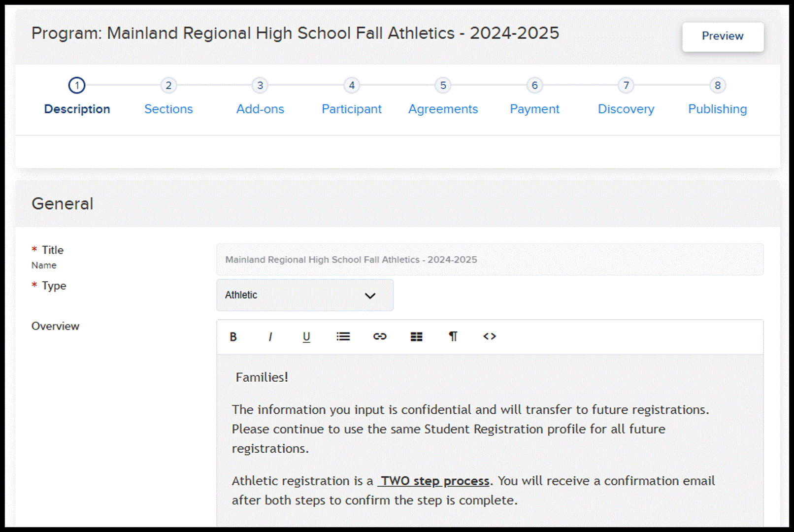Image resolution: width=794 pixels, height=532 pixels.
Task: Click the "General" section heading
Action: [63, 204]
